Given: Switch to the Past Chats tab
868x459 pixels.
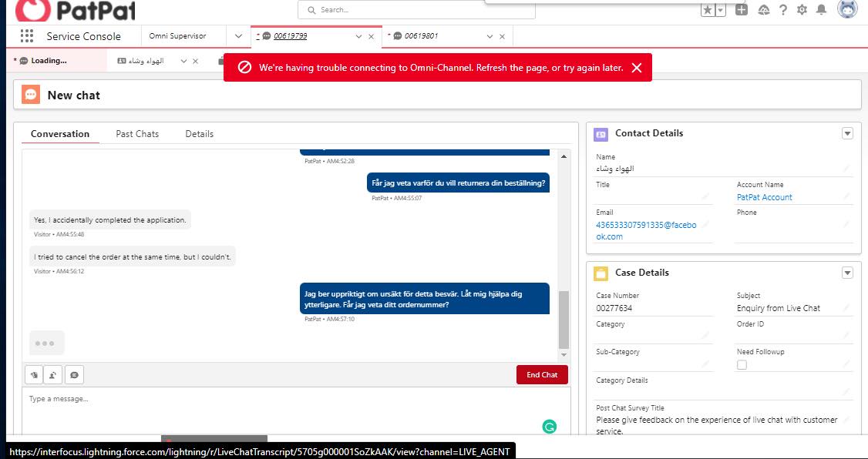Looking at the screenshot, I should [x=137, y=134].
